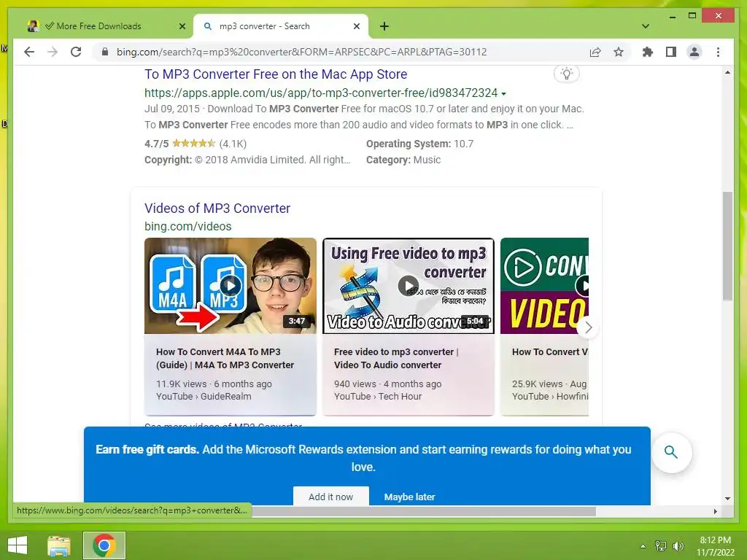Image resolution: width=747 pixels, height=560 pixels.
Task: Click the address bar URL
Action: pyautogui.click(x=301, y=52)
